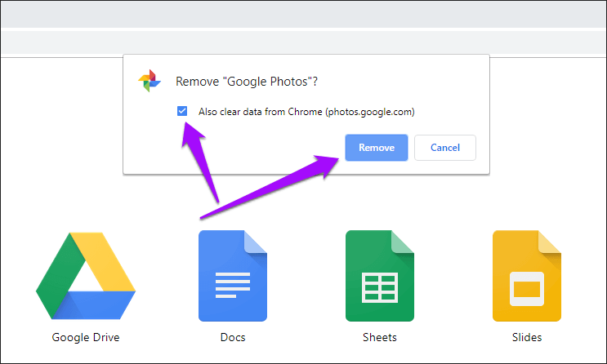Click the Google Photos pinwheel icon in dialog
The height and width of the screenshot is (364, 607).
coord(150,81)
